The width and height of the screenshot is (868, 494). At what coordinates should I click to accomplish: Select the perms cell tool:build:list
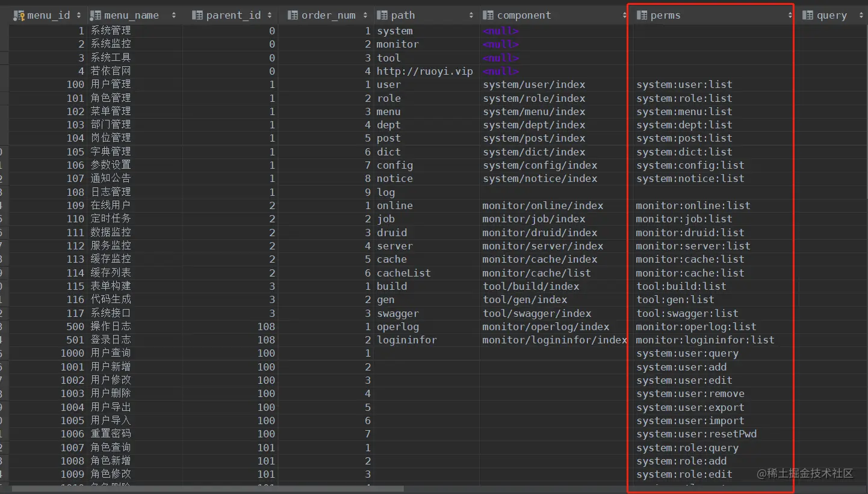681,286
